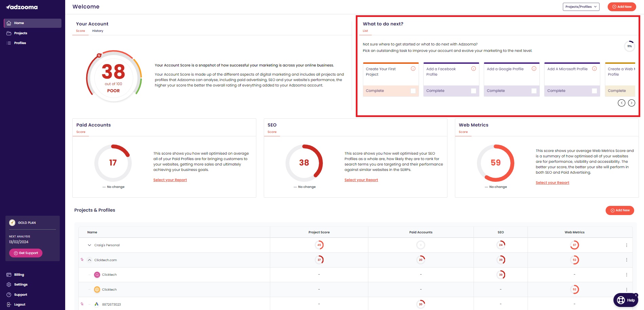Open the Home sidebar item
The width and height of the screenshot is (644, 310).
click(33, 23)
